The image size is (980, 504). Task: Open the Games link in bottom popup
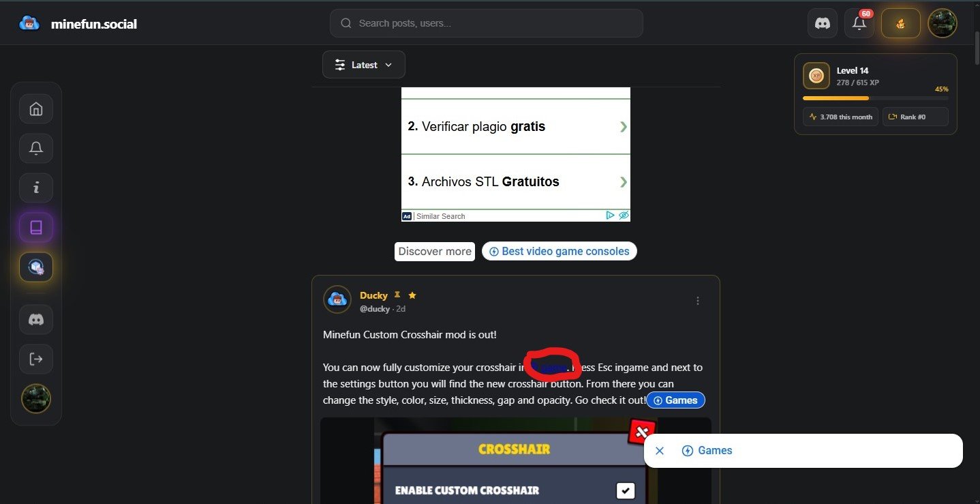pos(707,451)
